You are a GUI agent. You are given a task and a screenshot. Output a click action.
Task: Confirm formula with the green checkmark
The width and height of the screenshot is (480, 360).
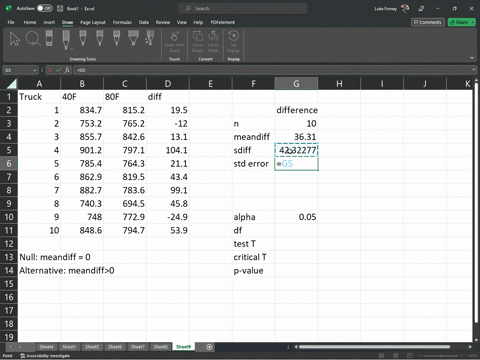click(x=59, y=70)
